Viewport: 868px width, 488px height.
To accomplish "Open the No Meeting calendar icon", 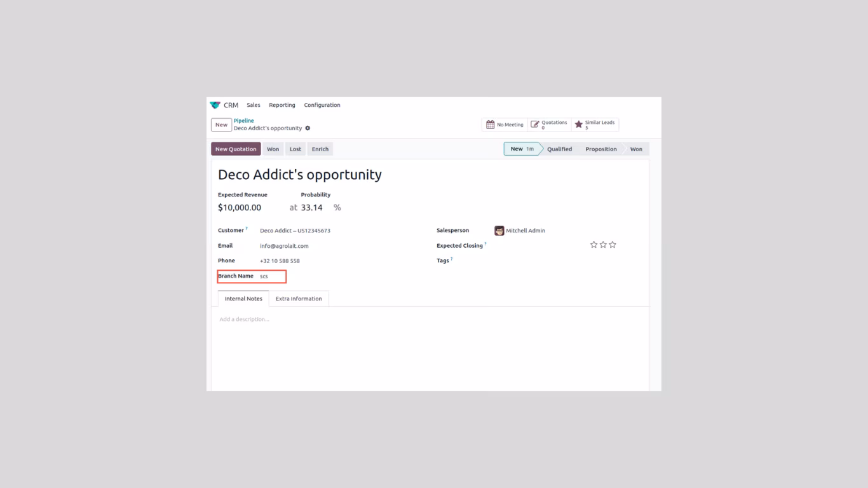I will [x=490, y=125].
